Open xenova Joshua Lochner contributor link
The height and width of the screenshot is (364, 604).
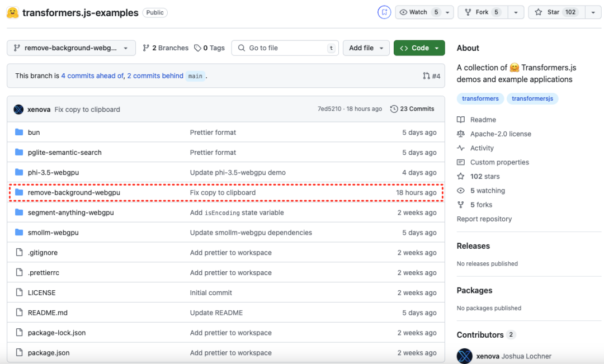[x=513, y=356]
